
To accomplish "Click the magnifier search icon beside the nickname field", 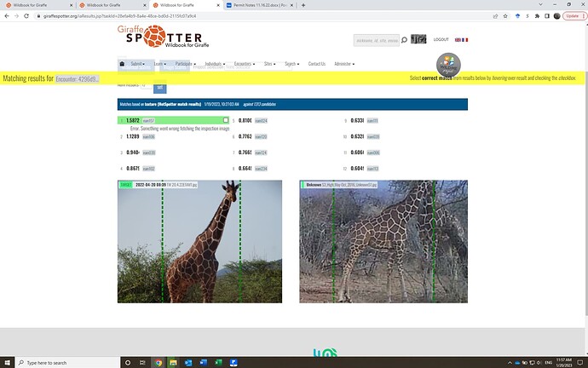I will tap(404, 40).
